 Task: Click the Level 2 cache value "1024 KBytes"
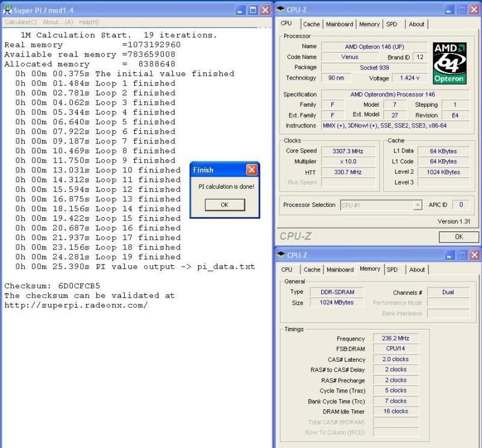click(x=443, y=172)
